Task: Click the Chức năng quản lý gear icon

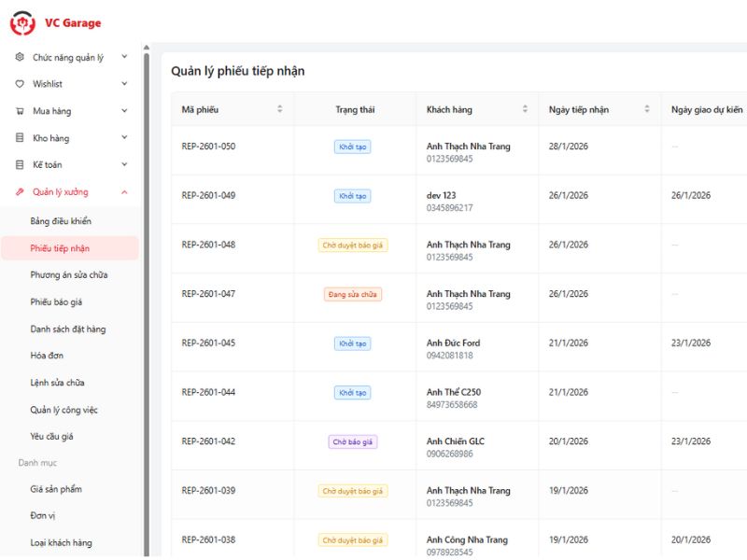Action: 20,57
